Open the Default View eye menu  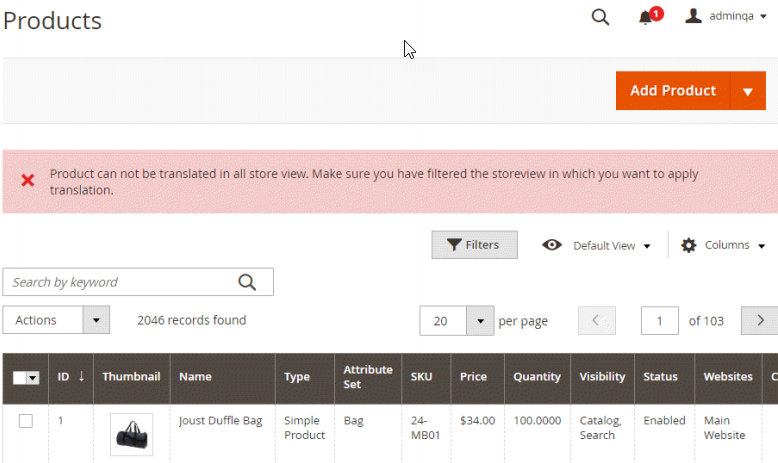(x=597, y=245)
